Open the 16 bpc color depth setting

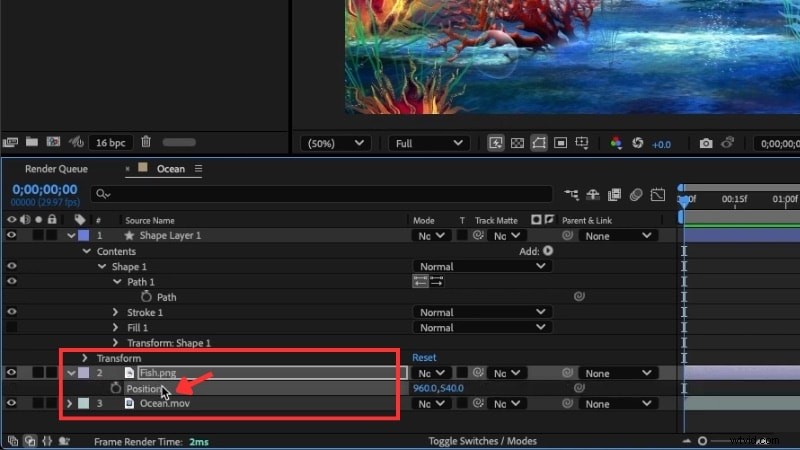[110, 143]
